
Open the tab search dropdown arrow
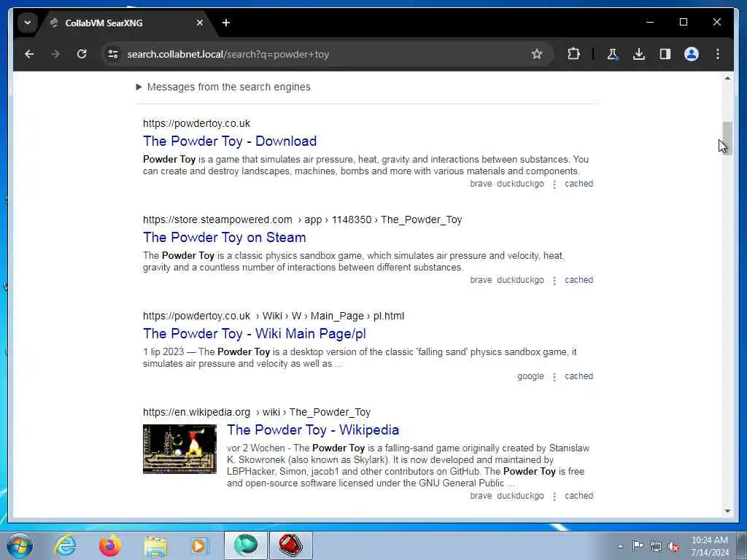[x=28, y=23]
